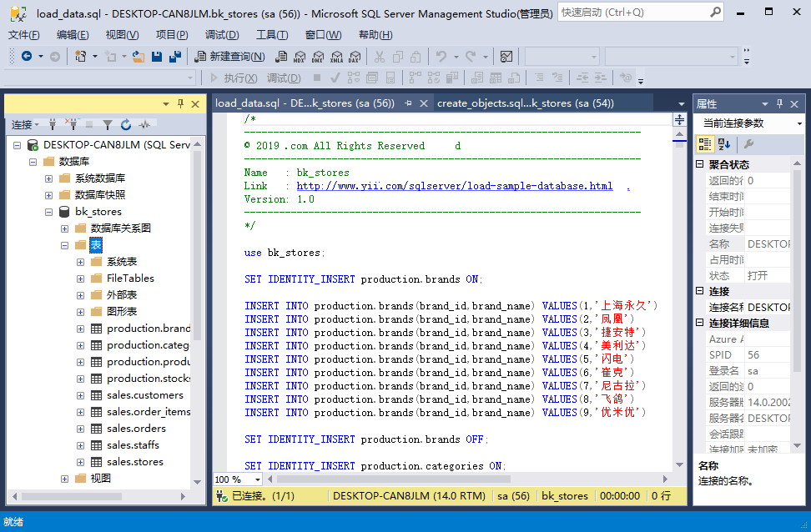This screenshot has width=811, height=532.
Task: Switch to the create_objects.sql tab
Action: tap(525, 103)
